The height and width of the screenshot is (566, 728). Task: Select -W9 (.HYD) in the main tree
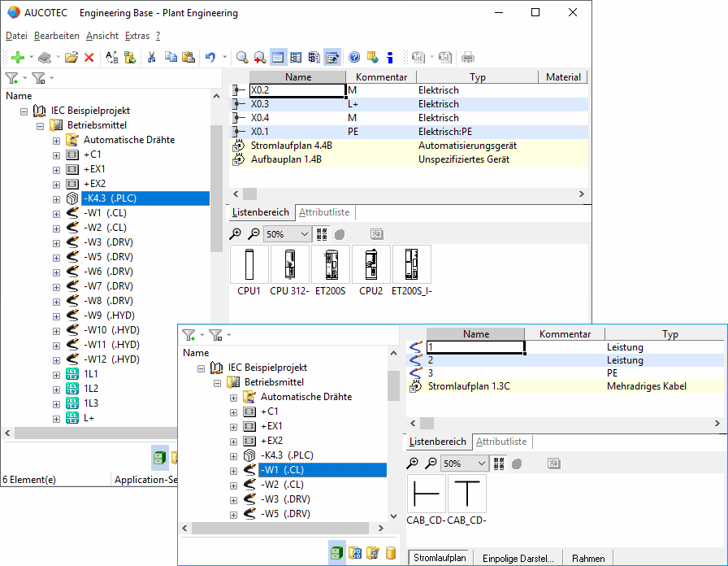pos(108,316)
